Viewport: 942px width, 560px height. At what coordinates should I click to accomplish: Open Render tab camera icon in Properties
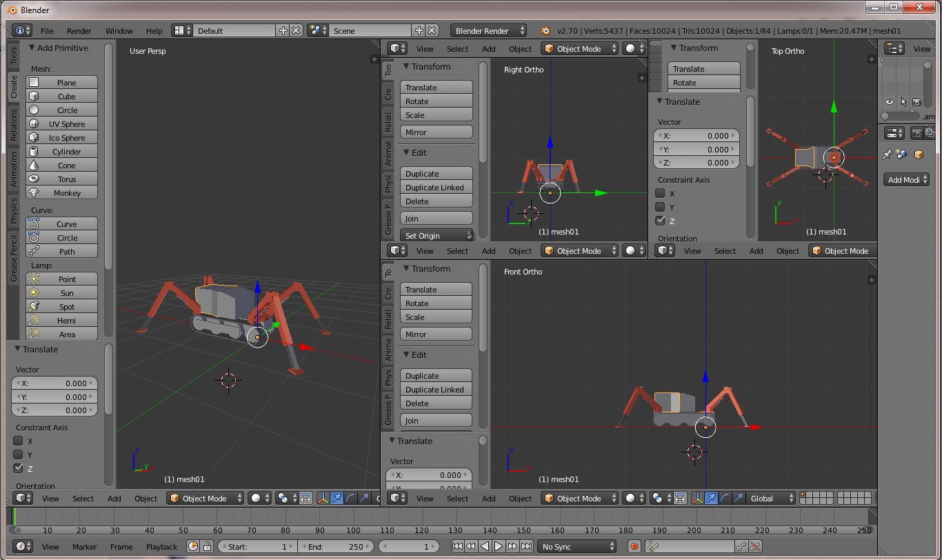pyautogui.click(x=916, y=133)
